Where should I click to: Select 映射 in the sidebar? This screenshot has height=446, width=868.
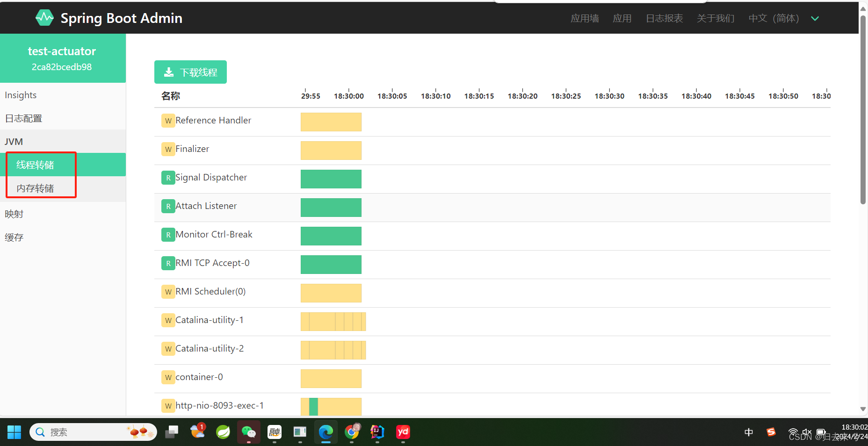tap(63, 214)
